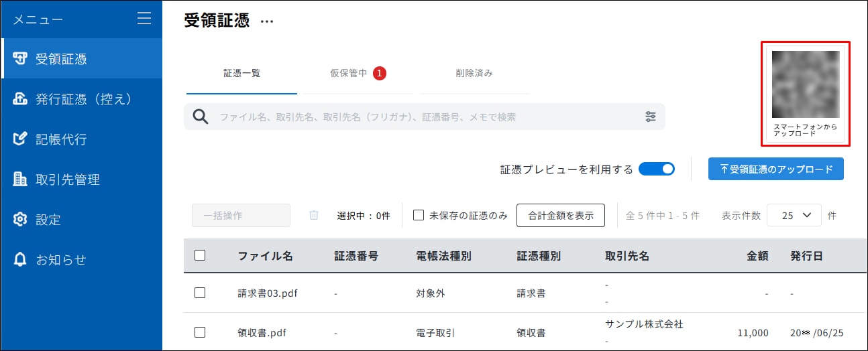Tick the select-all checkbox in the table header
Screen dimensions: 868x351
pyautogui.click(x=200, y=255)
